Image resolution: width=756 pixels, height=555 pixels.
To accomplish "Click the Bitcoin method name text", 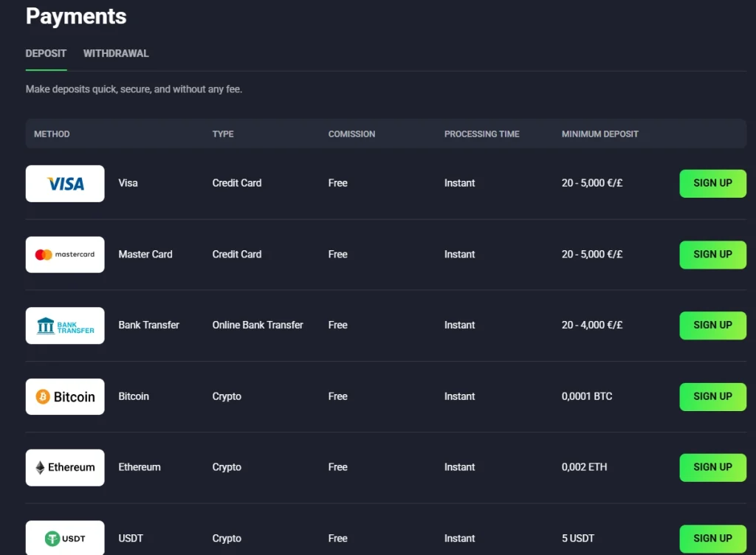I will click(x=134, y=396).
